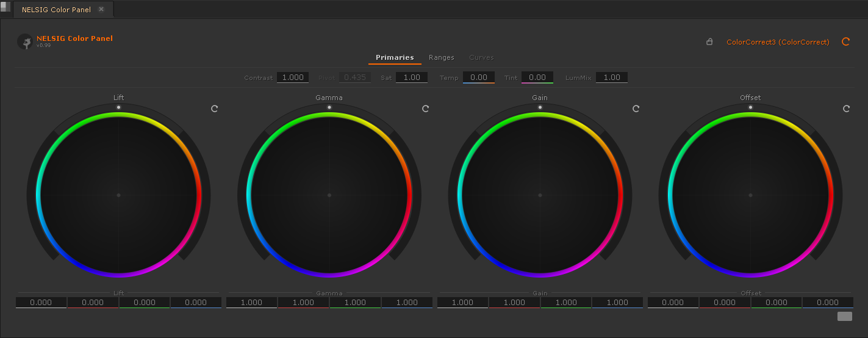
Task: Click the Gamma red channel field
Action: (x=303, y=303)
